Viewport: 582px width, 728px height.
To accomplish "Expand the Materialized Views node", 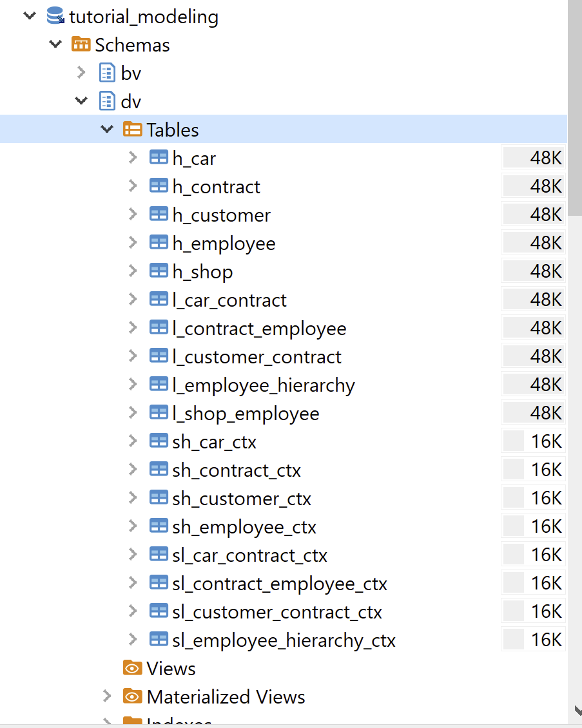I will 107,696.
